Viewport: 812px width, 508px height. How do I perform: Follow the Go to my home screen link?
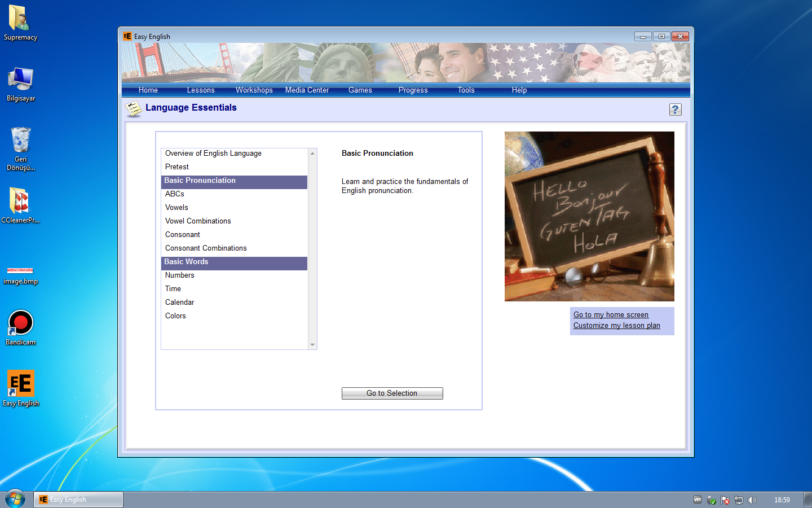(x=611, y=315)
